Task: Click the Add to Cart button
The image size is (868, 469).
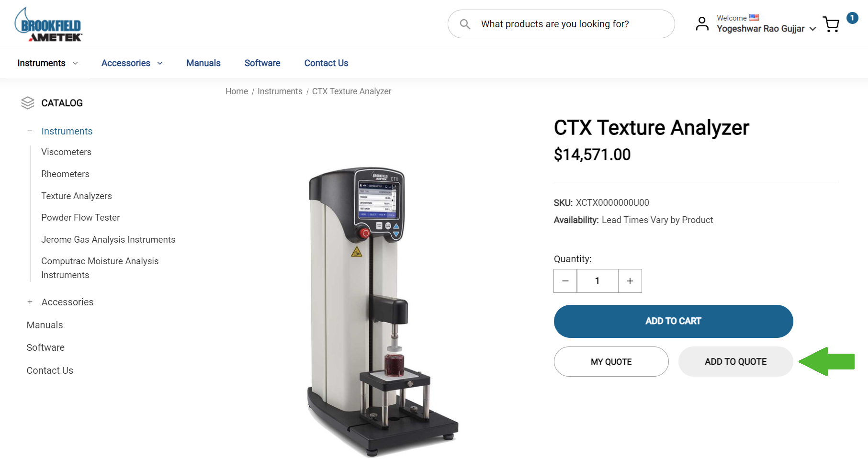Action: (x=673, y=321)
